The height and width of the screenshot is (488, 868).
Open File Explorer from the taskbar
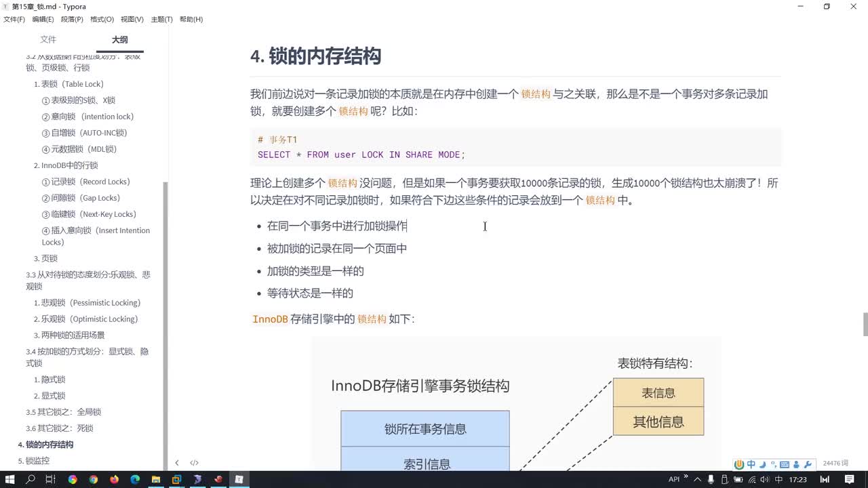[156, 479]
